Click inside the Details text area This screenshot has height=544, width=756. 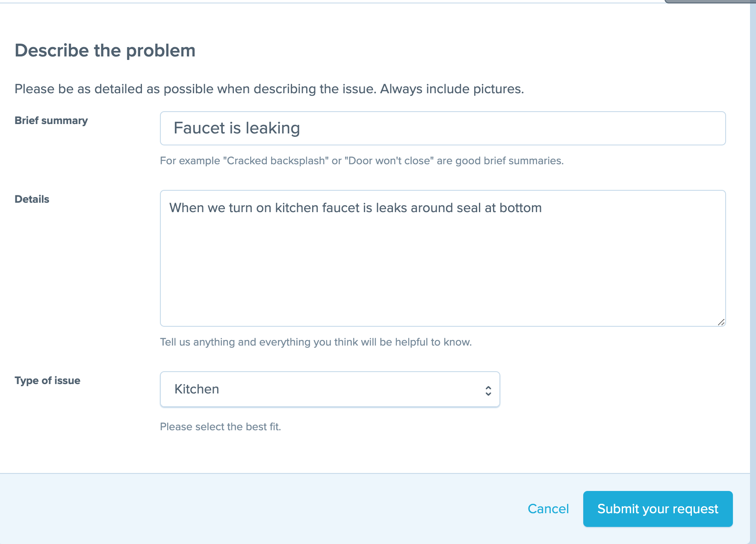(443, 258)
